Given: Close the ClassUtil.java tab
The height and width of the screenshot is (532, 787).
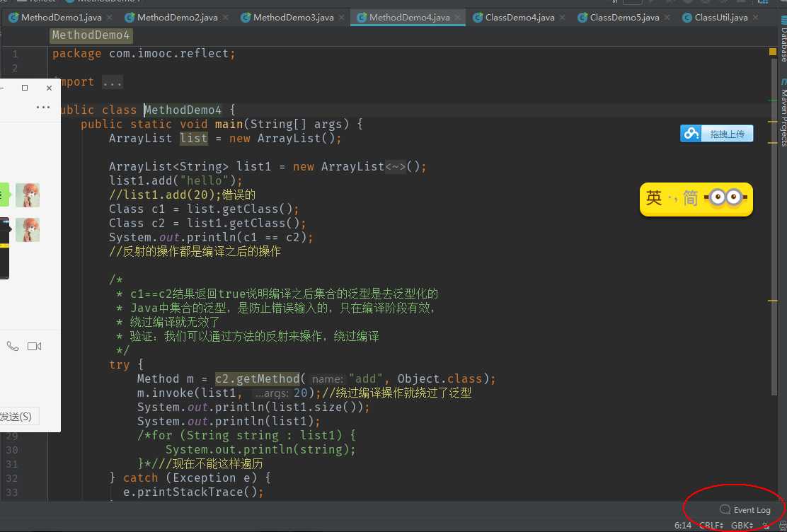Looking at the screenshot, I should click(755, 18).
